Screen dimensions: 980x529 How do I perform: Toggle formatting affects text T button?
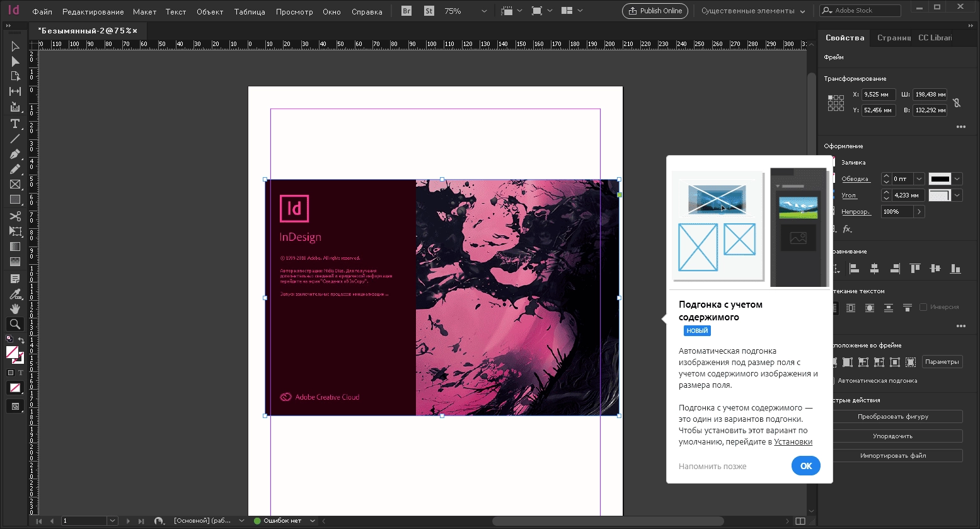point(20,373)
